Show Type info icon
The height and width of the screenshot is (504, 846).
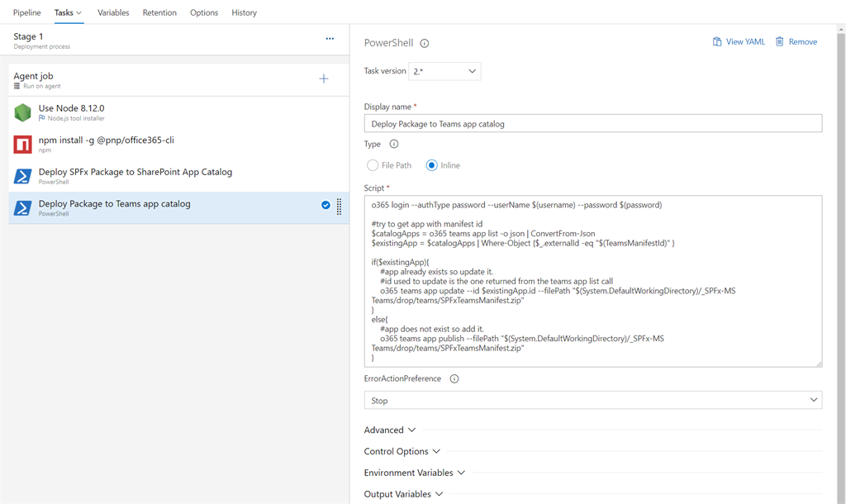pos(394,144)
